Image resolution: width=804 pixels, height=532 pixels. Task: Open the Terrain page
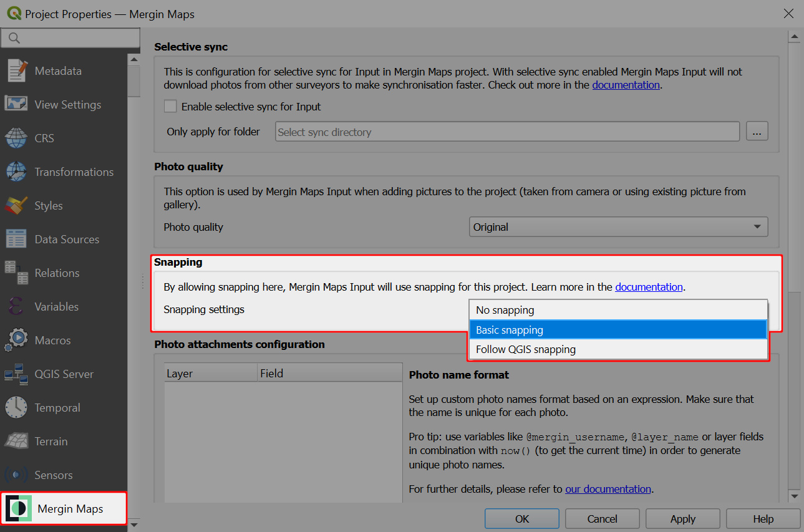click(x=64, y=441)
